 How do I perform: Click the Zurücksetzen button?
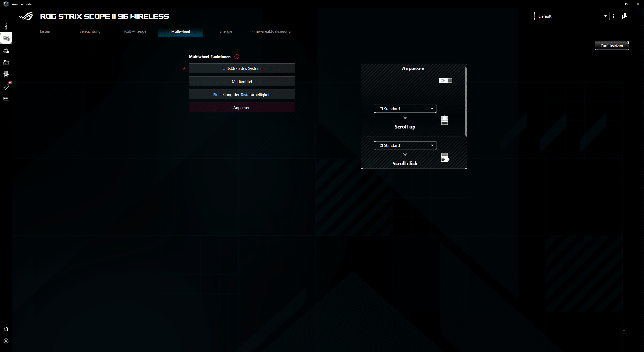pyautogui.click(x=611, y=46)
